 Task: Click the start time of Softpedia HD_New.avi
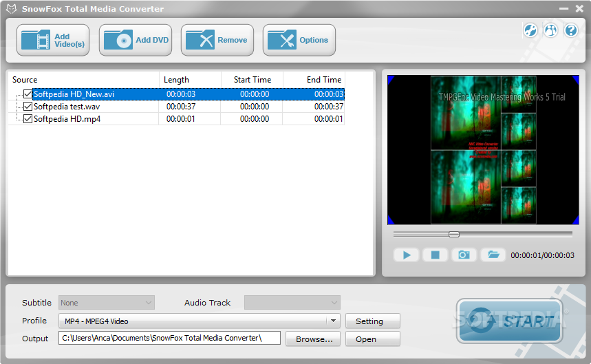pos(255,94)
